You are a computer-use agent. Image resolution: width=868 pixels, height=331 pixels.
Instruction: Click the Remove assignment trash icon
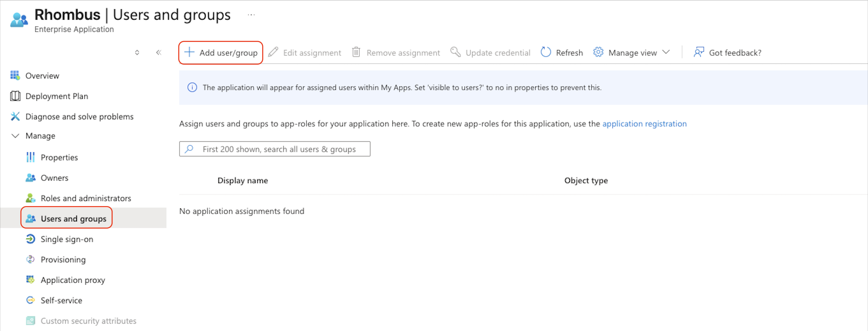[x=356, y=52]
